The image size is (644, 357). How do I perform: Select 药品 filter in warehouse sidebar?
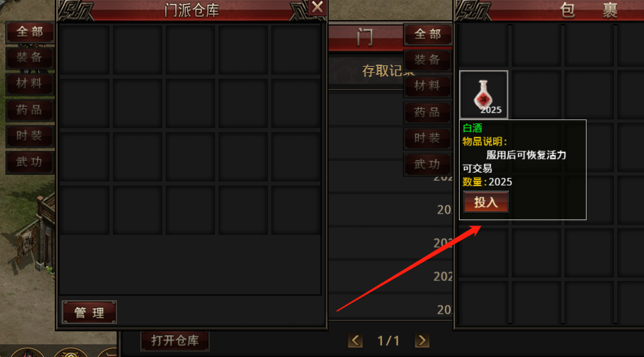tap(29, 110)
